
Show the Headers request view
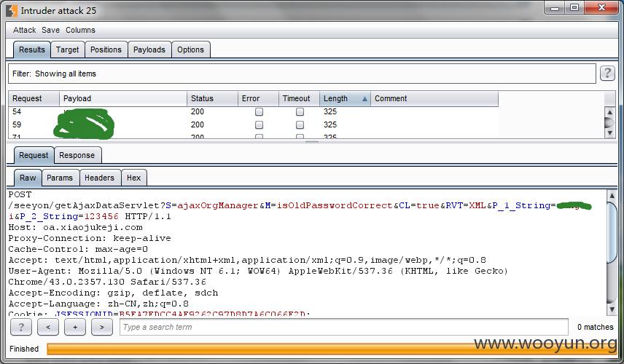(99, 178)
